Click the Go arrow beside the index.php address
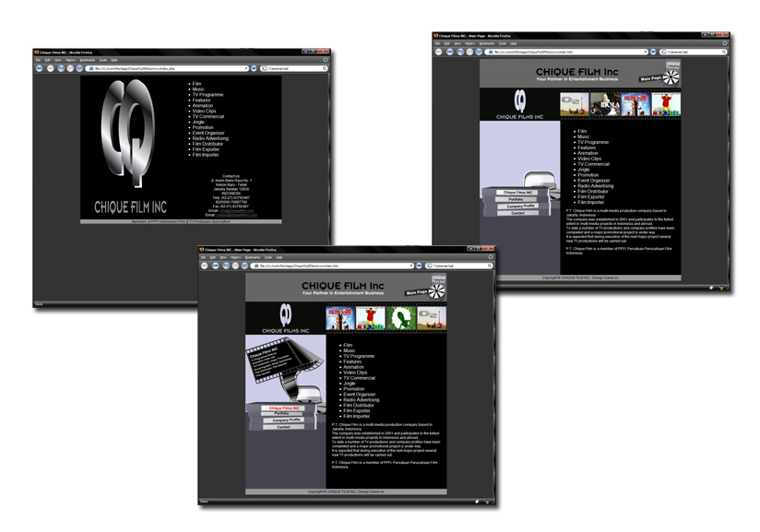Viewport: 760px width, 532px height. click(254, 68)
